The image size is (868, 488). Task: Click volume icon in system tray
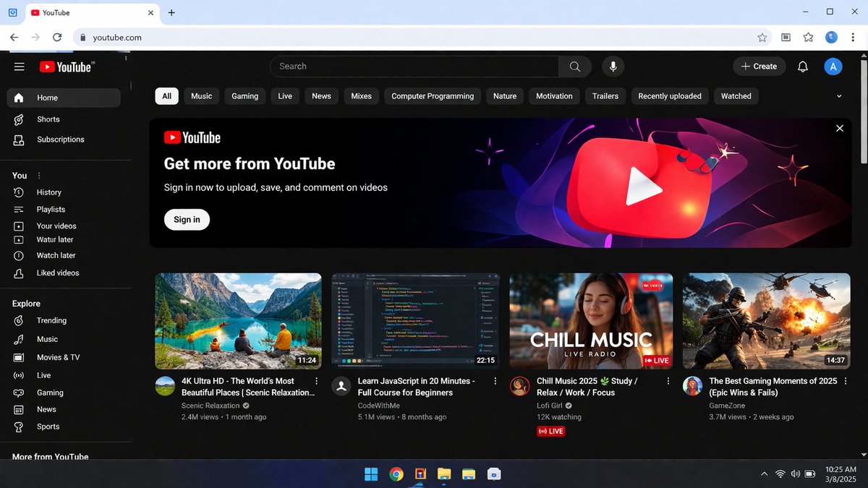(796, 474)
